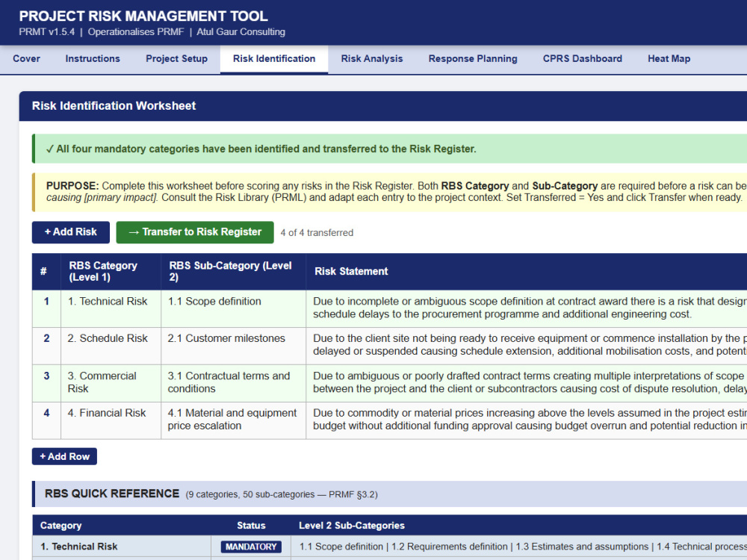Click 'RBS QUICK REFERENCE' section heading

(112, 494)
